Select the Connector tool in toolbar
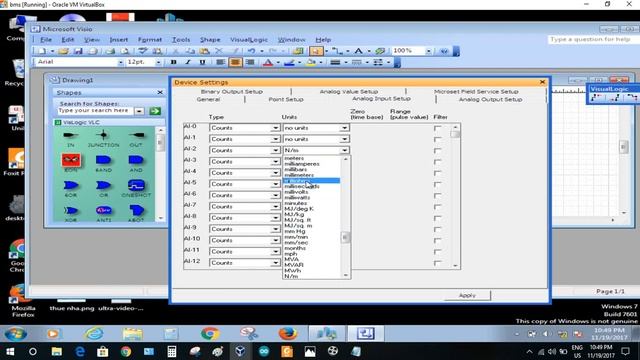This screenshot has width=640, height=360. [x=336, y=51]
